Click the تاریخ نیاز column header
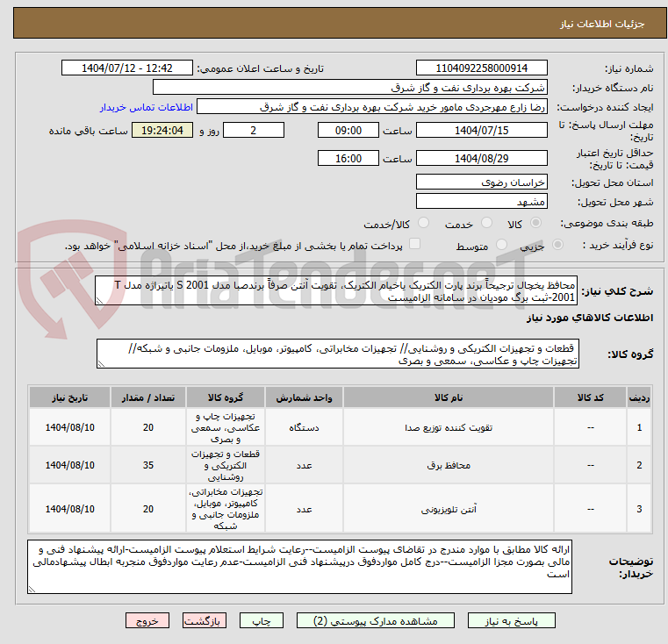 coord(70,397)
